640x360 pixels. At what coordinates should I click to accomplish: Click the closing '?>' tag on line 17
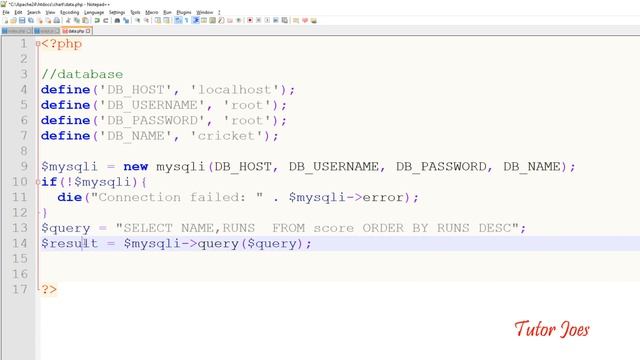pos(49,289)
